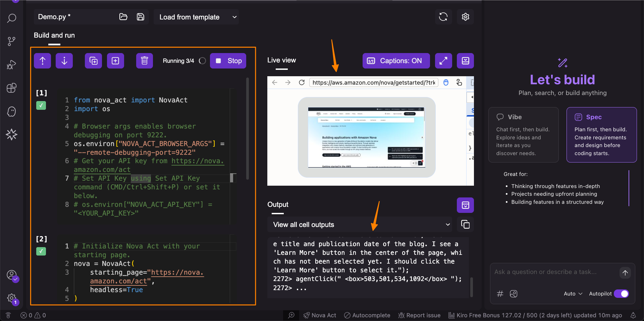The height and width of the screenshot is (321, 644).
Task: Click the touch pointer icon beside URL
Action: pyautogui.click(x=459, y=83)
